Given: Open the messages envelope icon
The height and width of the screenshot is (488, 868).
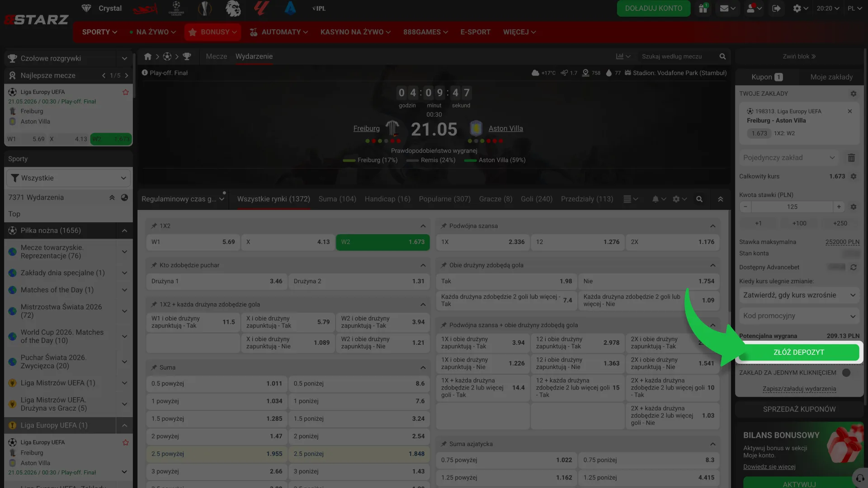Looking at the screenshot, I should [724, 8].
